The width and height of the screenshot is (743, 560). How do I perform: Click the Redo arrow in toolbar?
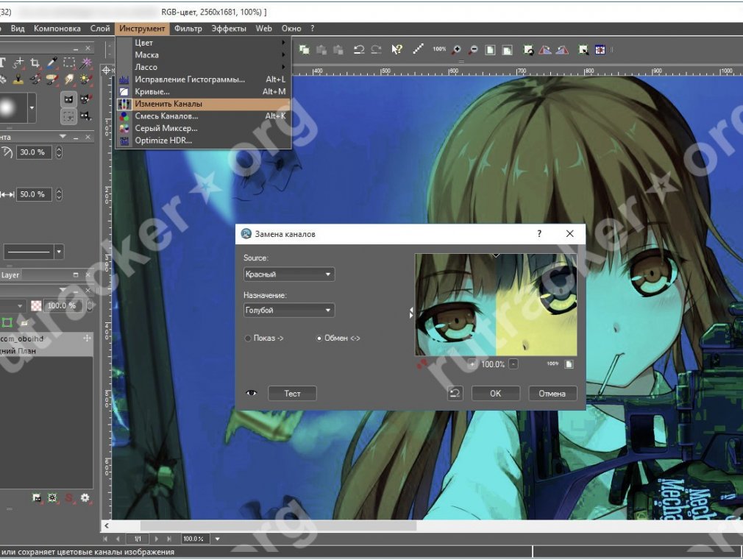point(376,49)
